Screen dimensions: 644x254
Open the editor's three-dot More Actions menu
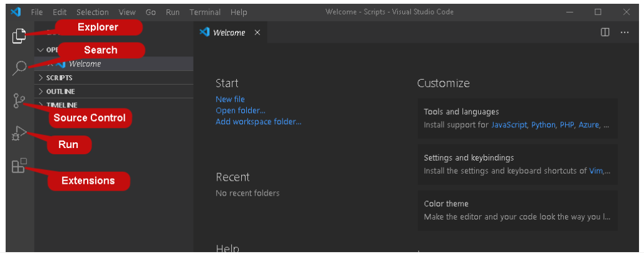point(625,33)
